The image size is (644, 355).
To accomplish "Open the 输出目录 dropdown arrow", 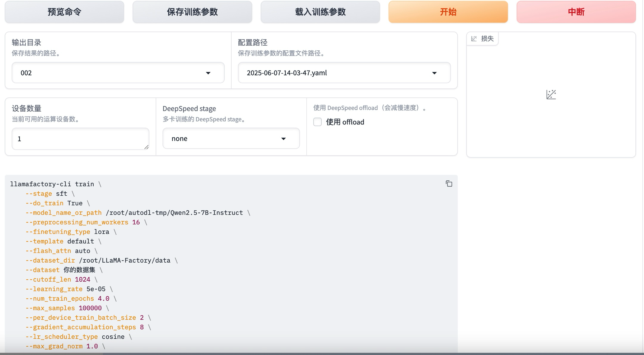I will (208, 73).
